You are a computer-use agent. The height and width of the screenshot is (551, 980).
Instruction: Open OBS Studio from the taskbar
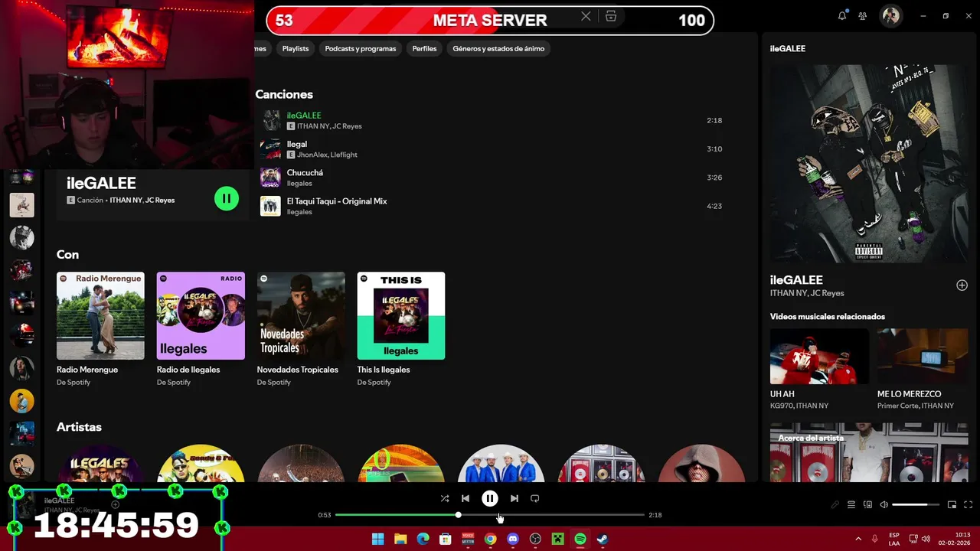(535, 539)
